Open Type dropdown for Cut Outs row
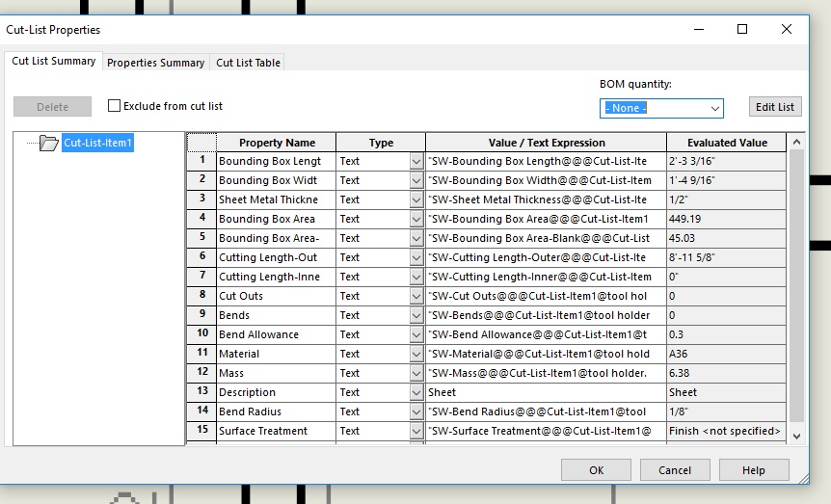This screenshot has height=504, width=831. point(416,296)
